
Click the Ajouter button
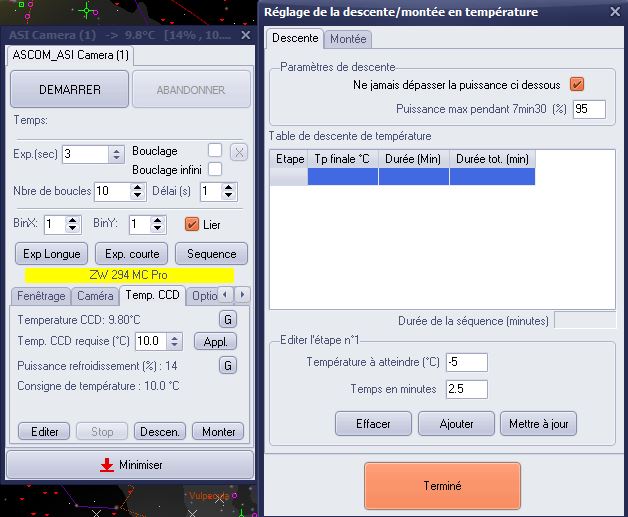(x=457, y=424)
